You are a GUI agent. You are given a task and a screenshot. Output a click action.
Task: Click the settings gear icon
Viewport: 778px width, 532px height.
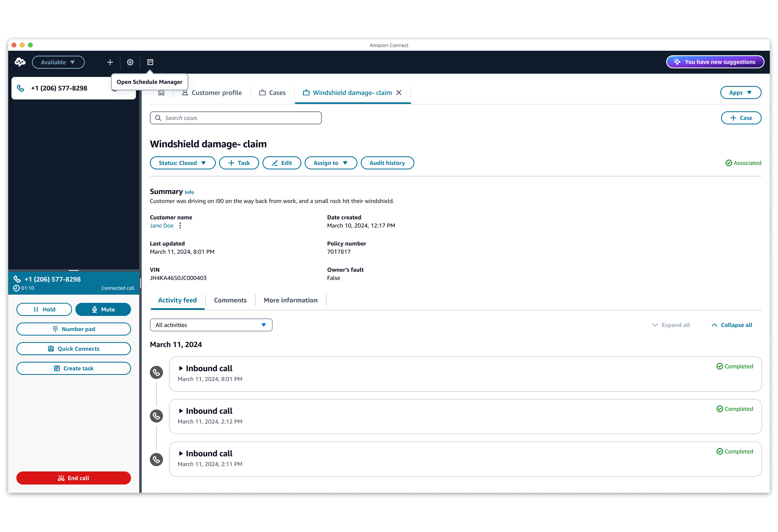[130, 62]
